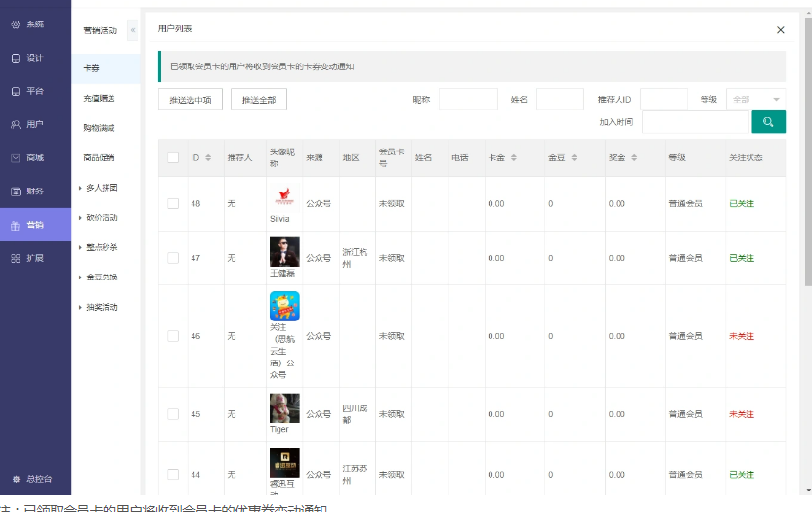Check the row for user ID 47
812x512 pixels.
click(173, 258)
